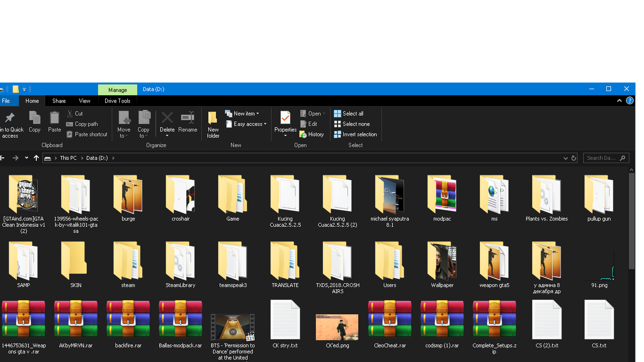Switch to the Share ribbon tab

click(x=59, y=101)
